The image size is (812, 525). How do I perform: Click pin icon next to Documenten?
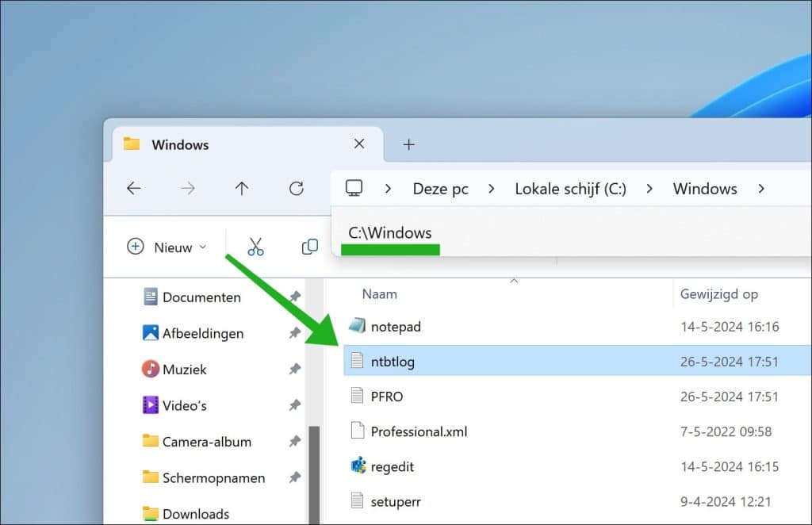pos(295,297)
